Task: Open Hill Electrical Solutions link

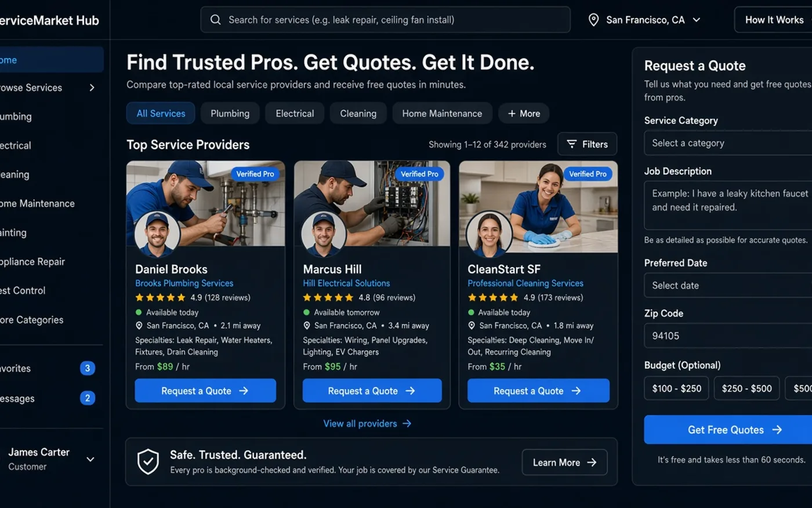Action: click(346, 283)
